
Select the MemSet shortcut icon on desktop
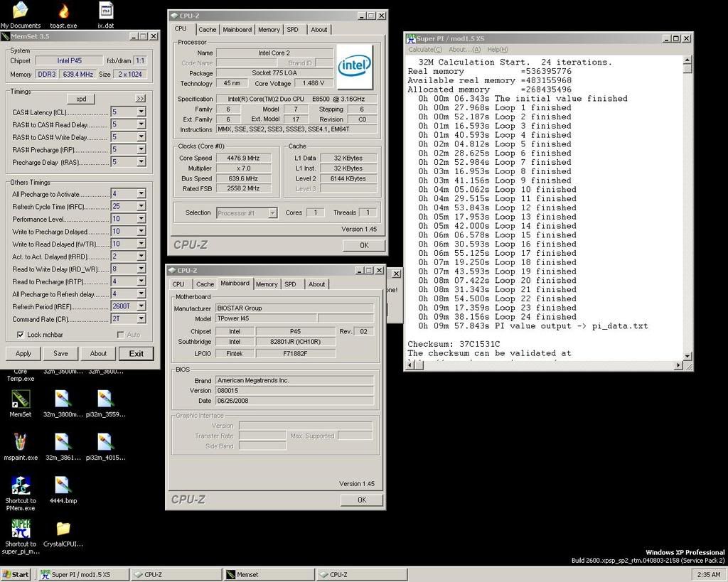click(x=21, y=399)
